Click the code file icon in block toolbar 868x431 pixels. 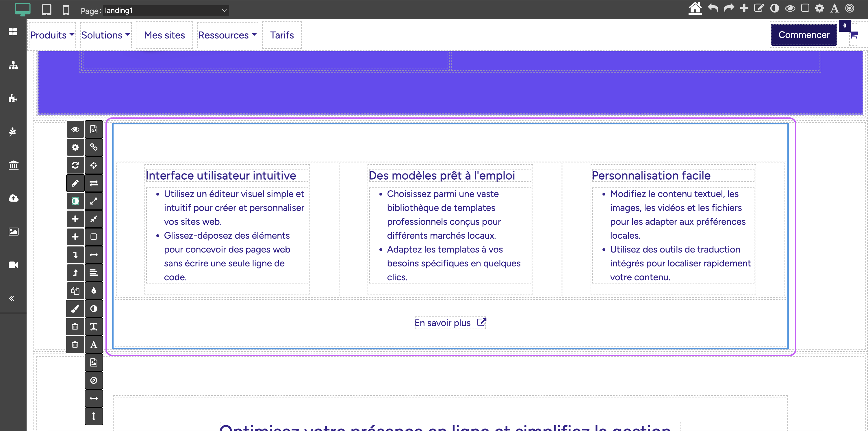94,130
